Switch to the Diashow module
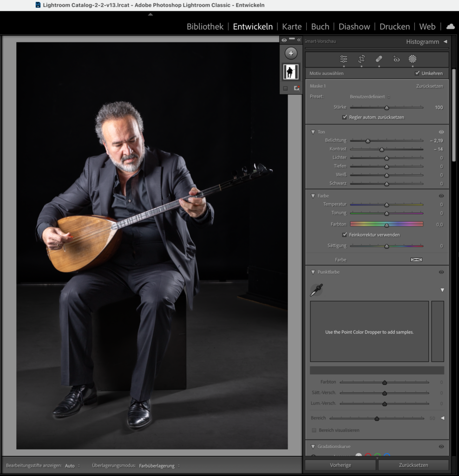The width and height of the screenshot is (459, 476). point(354,26)
